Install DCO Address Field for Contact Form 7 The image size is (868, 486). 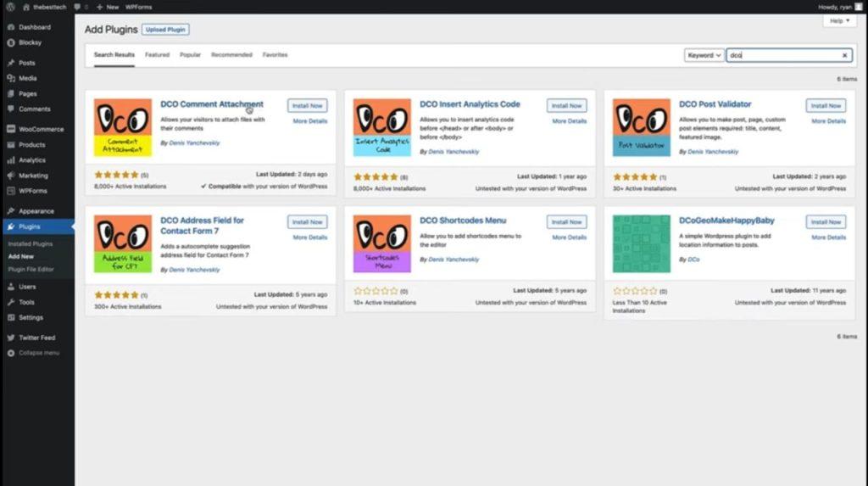(307, 222)
